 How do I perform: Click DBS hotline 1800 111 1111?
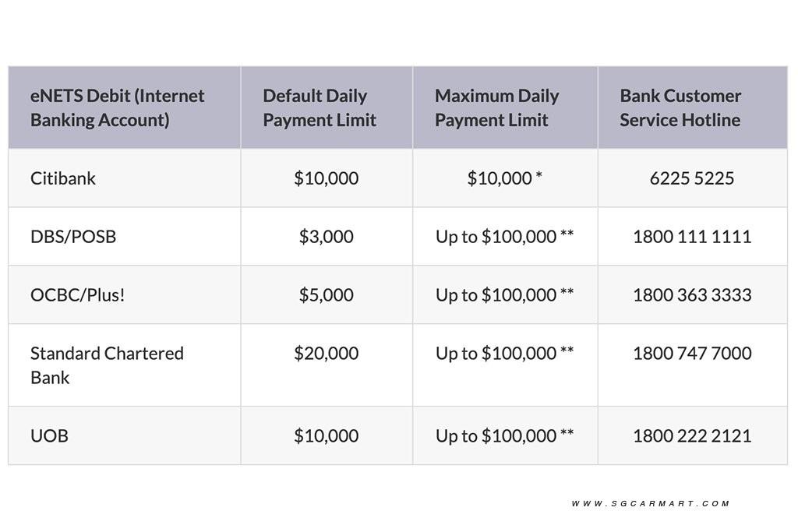tap(692, 237)
